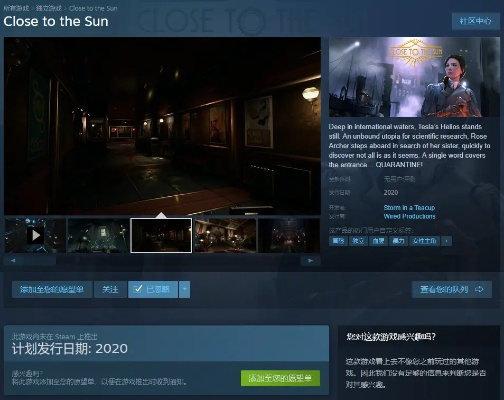The image size is (504, 400).
Task: Open 查看您的队列 queue button
Action: (x=452, y=289)
